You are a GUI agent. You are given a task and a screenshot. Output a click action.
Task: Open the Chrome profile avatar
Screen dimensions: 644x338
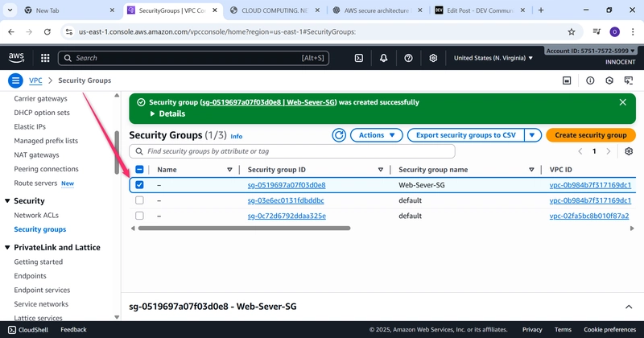pyautogui.click(x=614, y=31)
